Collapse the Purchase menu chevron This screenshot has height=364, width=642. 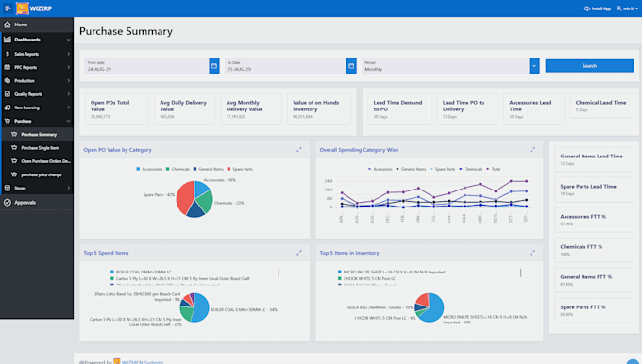click(x=68, y=121)
